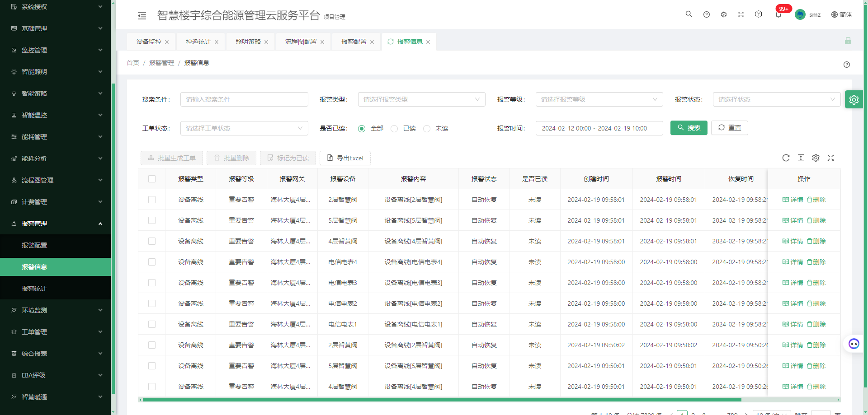The width and height of the screenshot is (868, 415).
Task: Tick the select-all checkbox in table header
Action: click(152, 179)
